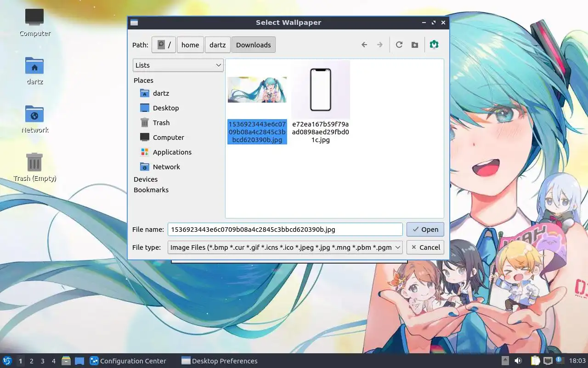
Task: Reload the folder with the refresh icon
Action: pos(399,45)
